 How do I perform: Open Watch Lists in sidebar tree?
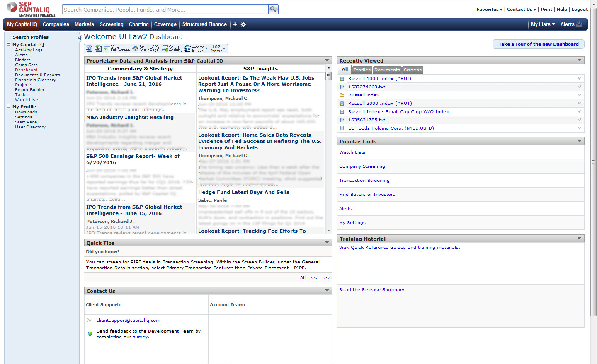27,100
